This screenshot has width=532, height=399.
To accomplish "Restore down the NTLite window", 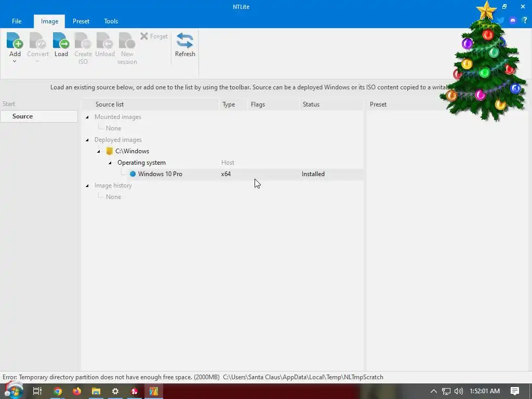I will coord(504,6).
